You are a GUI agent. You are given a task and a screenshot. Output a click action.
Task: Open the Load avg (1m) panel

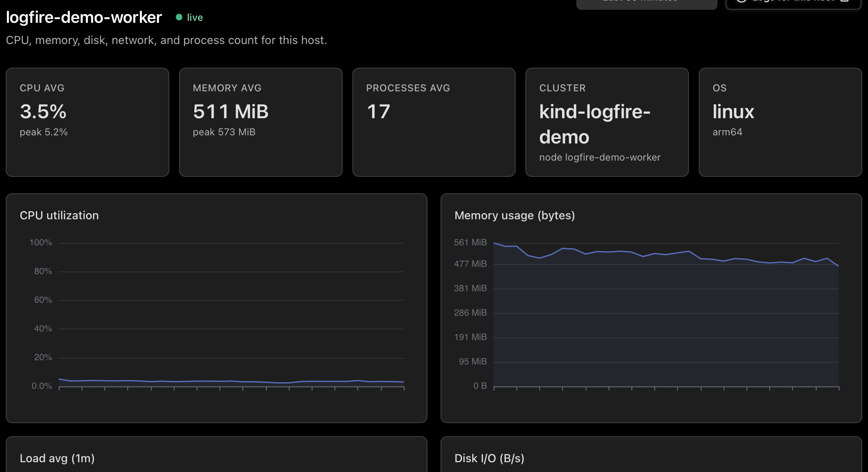click(217, 454)
